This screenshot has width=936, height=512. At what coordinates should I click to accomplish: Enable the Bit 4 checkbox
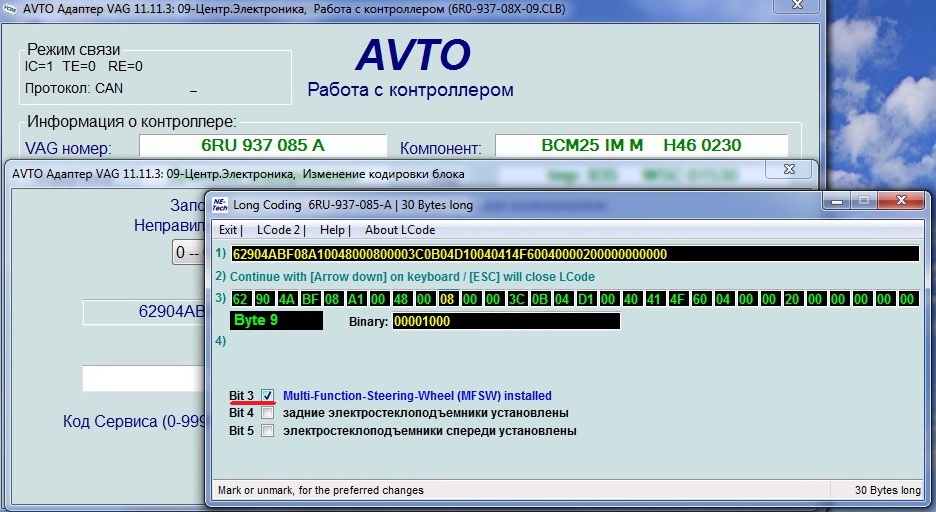pos(267,413)
